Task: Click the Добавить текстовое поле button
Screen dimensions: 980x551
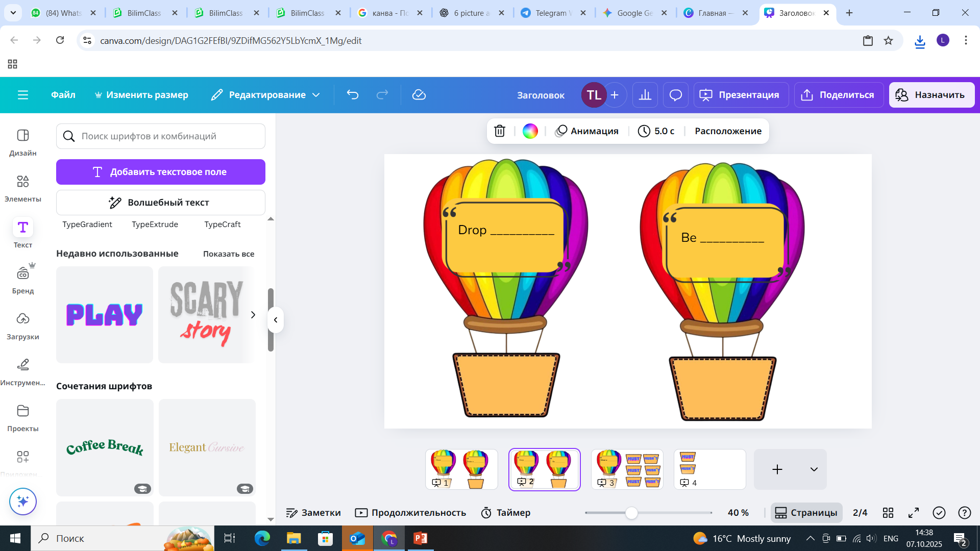Action: point(161,172)
